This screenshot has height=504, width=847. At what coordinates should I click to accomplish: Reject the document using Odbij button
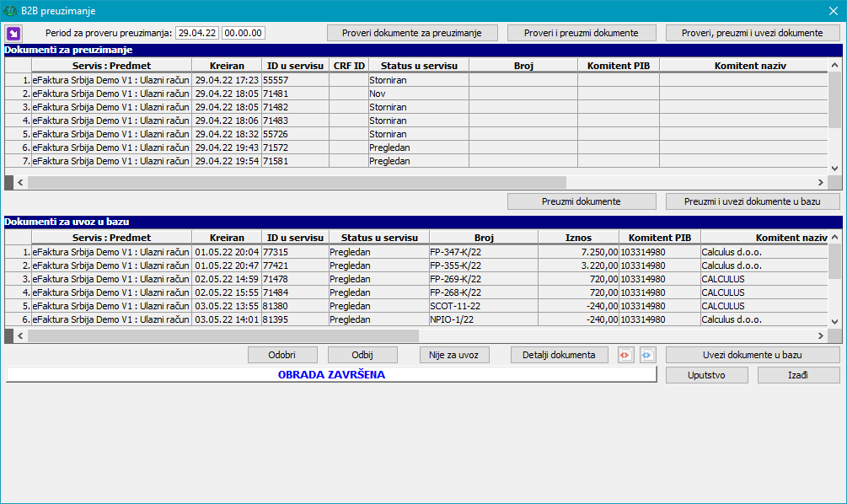pyautogui.click(x=362, y=355)
